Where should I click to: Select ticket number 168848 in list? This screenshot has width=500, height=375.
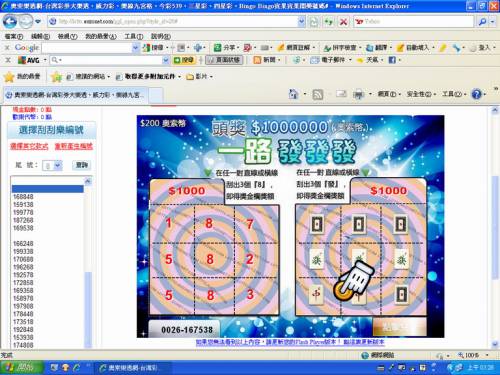pyautogui.click(x=23, y=196)
